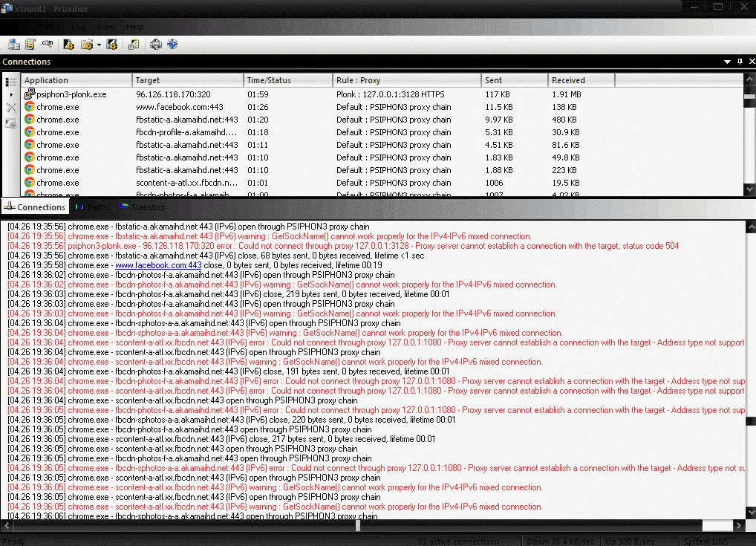Click the profile document with gear icon
The width and height of the screenshot is (756, 546).
(69, 45)
